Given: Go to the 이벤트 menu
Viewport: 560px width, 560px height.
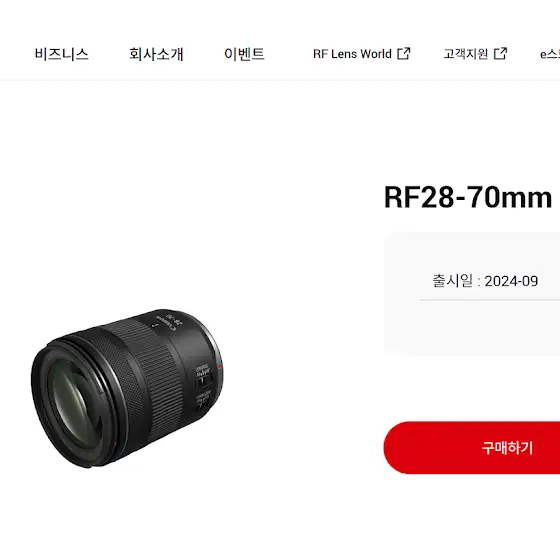Looking at the screenshot, I should tap(244, 54).
